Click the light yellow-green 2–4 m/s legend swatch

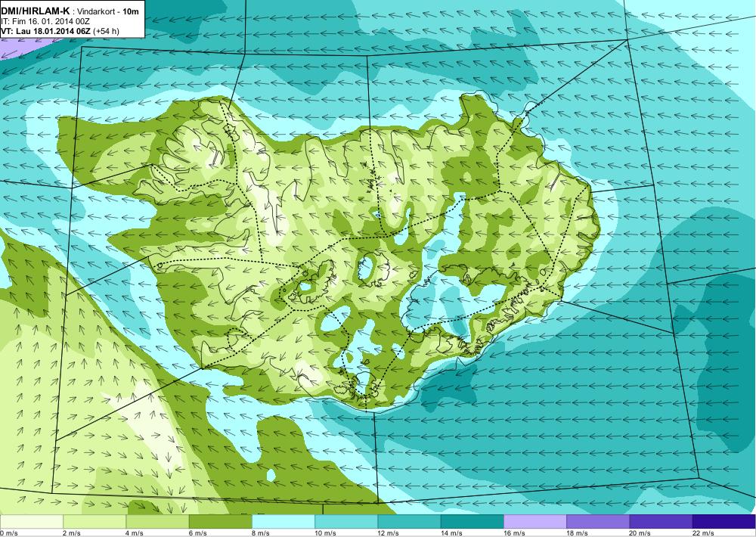(94, 522)
